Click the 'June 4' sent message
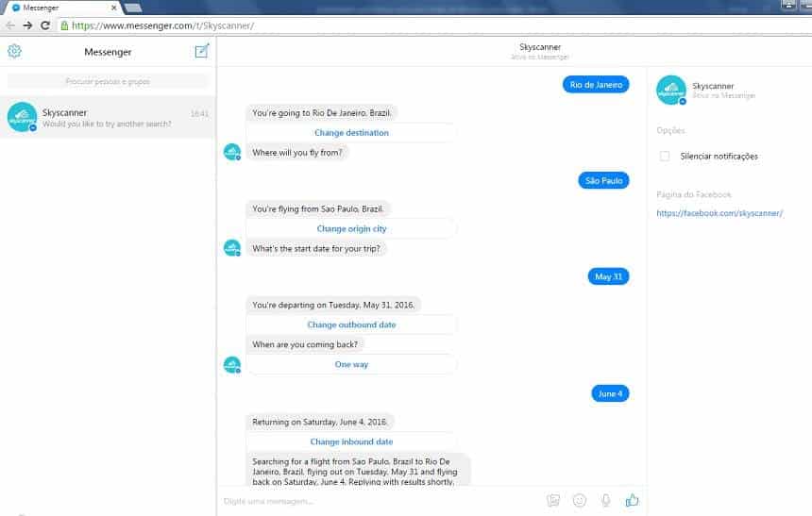The width and height of the screenshot is (812, 516). pyautogui.click(x=610, y=393)
